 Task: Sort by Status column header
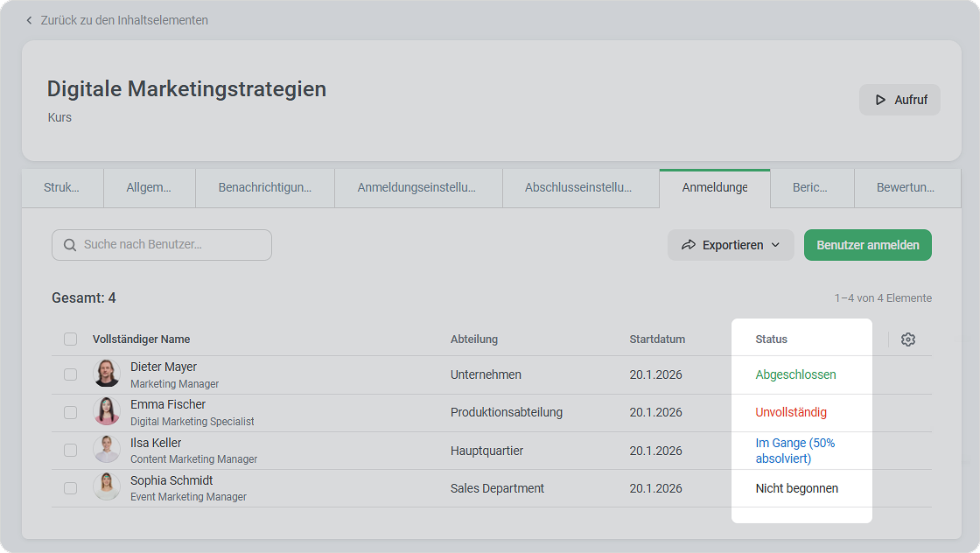(771, 339)
